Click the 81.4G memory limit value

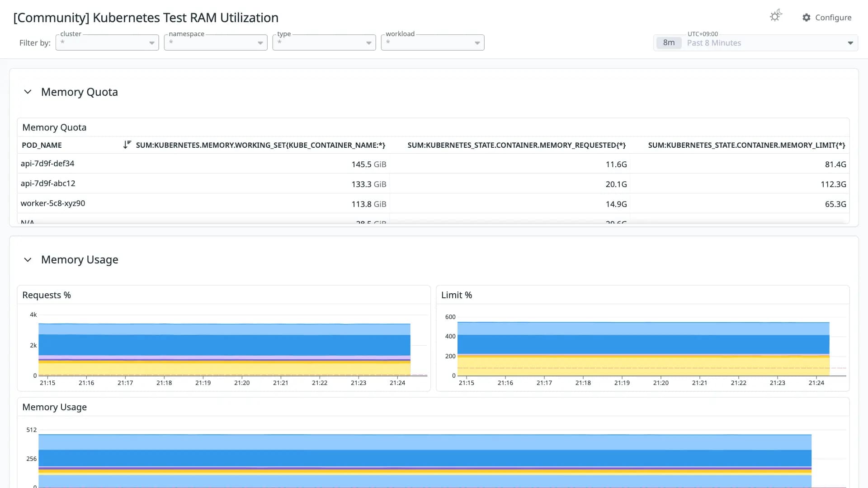835,164
